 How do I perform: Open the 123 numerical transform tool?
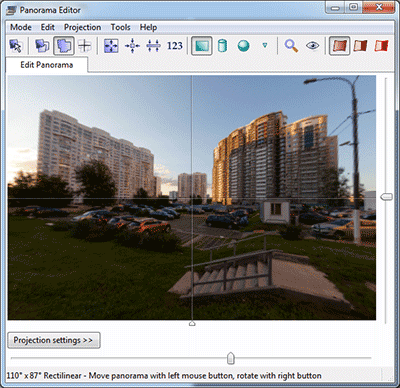(175, 46)
